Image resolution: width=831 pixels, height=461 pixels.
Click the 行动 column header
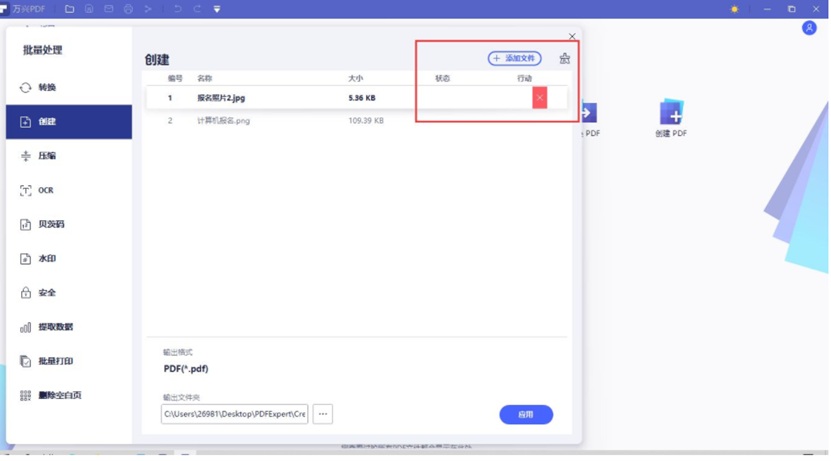pyautogui.click(x=525, y=78)
